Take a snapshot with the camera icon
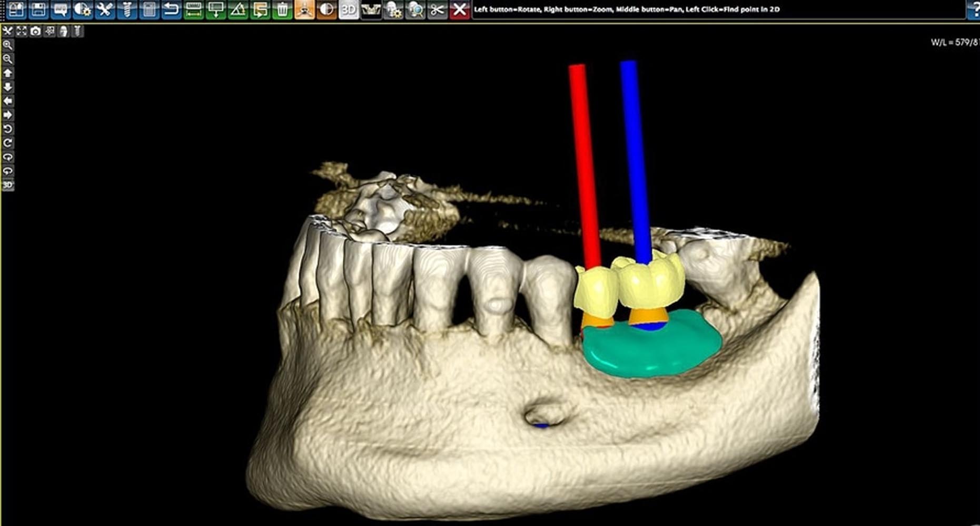This screenshot has width=980, height=526. click(x=35, y=31)
